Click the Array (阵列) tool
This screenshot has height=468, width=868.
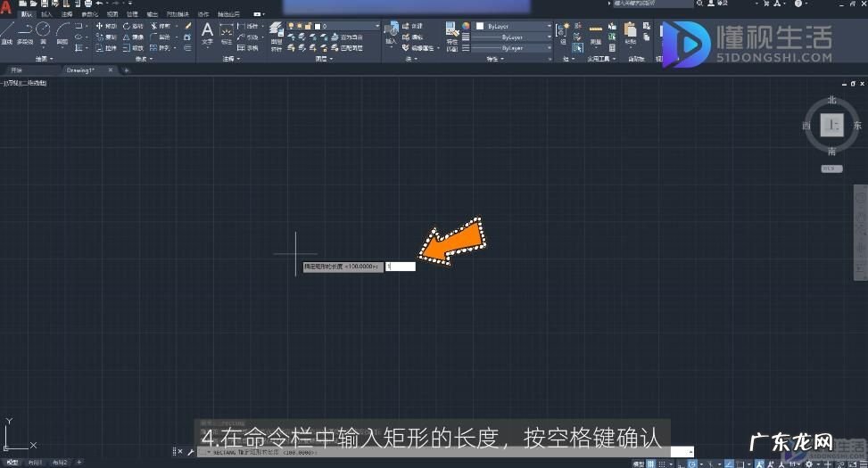(x=161, y=48)
